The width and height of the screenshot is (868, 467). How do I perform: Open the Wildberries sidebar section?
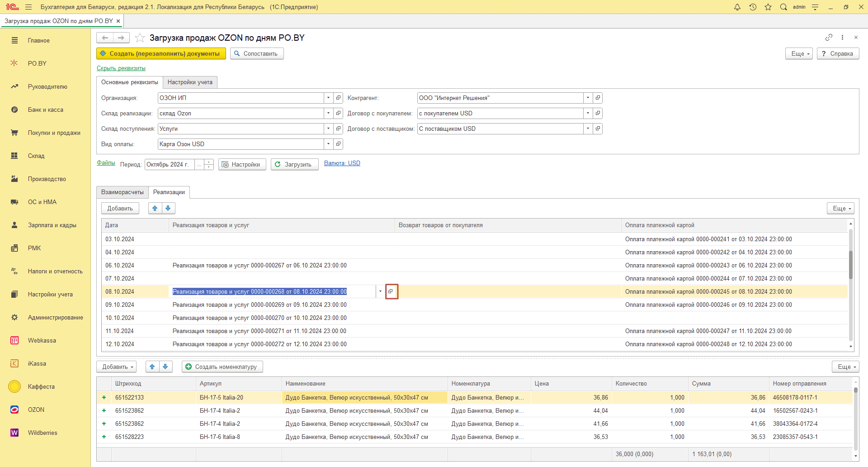coord(42,433)
